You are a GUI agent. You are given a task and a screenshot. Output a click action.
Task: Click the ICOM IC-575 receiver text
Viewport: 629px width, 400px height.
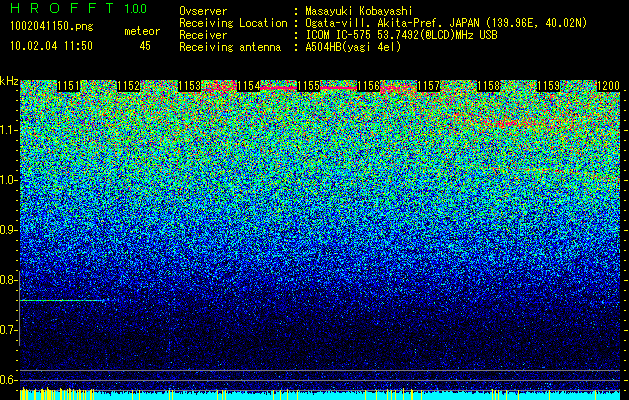[x=401, y=35]
